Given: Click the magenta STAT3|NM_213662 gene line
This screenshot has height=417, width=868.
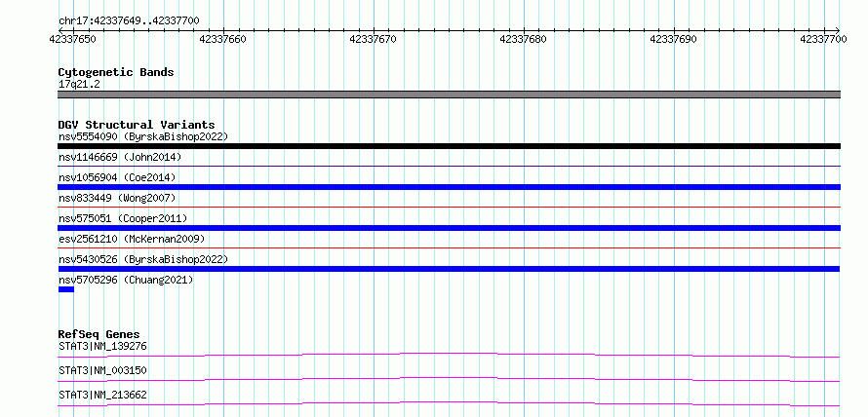Looking at the screenshot, I should (449, 403).
